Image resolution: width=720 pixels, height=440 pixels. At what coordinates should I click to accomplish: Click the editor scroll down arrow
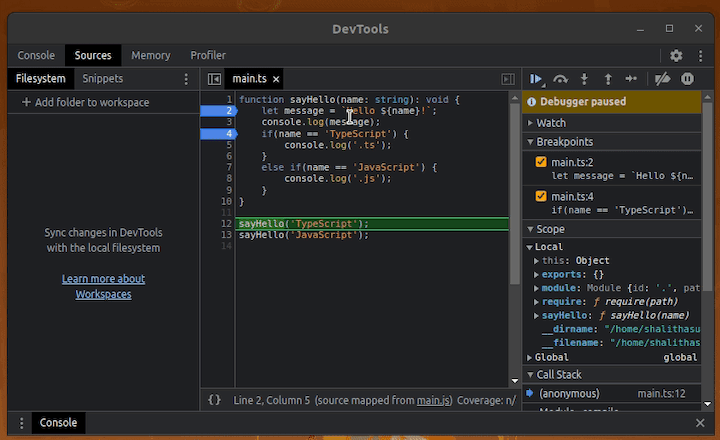[x=515, y=381]
